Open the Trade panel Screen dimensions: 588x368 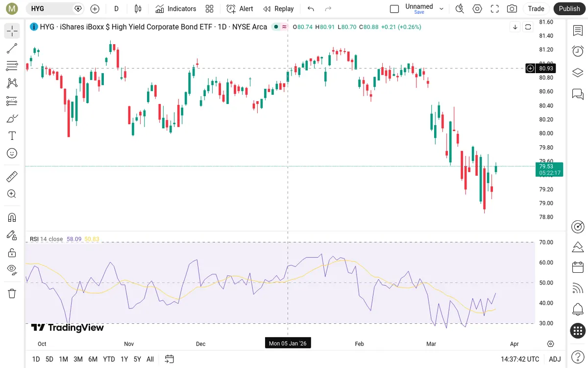pyautogui.click(x=536, y=8)
